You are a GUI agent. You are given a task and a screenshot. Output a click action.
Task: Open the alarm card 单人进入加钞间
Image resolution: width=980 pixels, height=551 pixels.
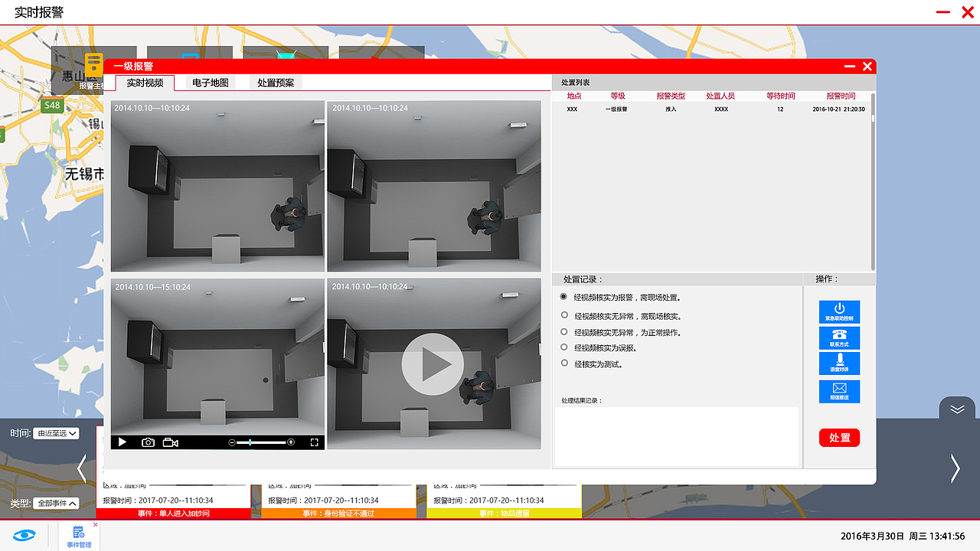[174, 501]
